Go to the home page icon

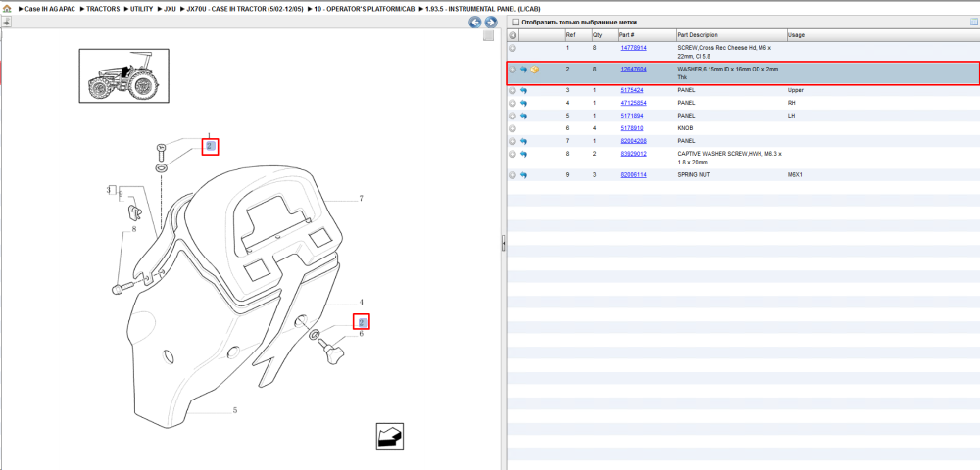[8, 9]
